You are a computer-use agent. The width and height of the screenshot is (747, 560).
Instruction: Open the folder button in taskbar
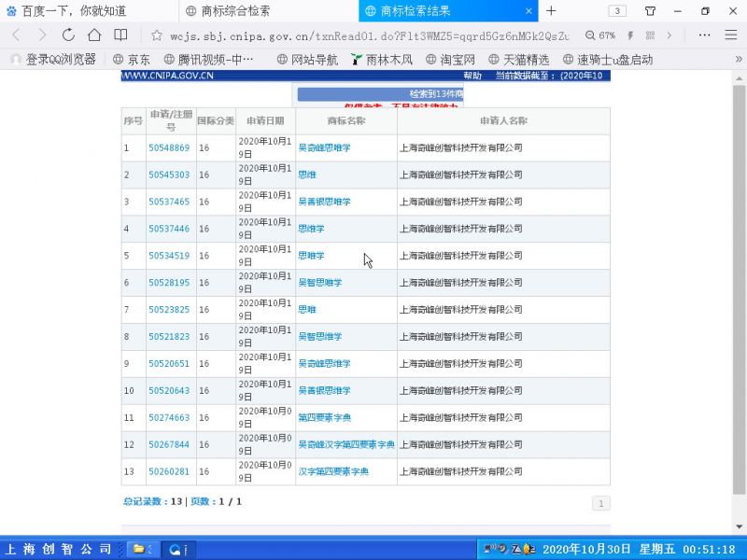140,549
